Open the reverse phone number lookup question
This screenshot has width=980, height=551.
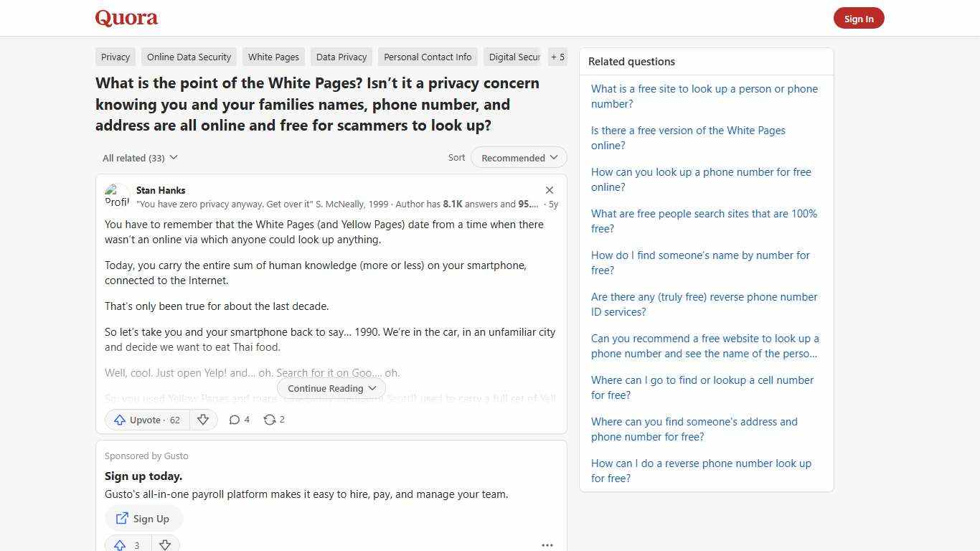point(701,471)
